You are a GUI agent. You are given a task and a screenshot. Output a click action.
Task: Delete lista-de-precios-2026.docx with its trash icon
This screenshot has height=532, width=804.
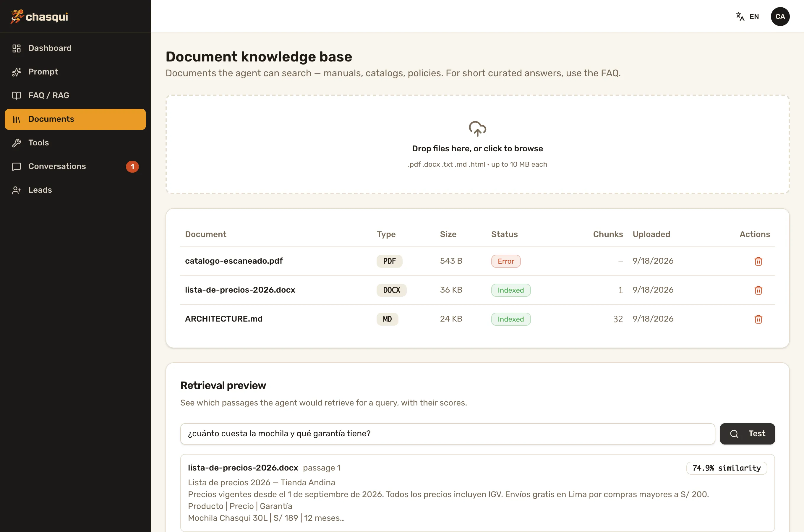click(758, 290)
